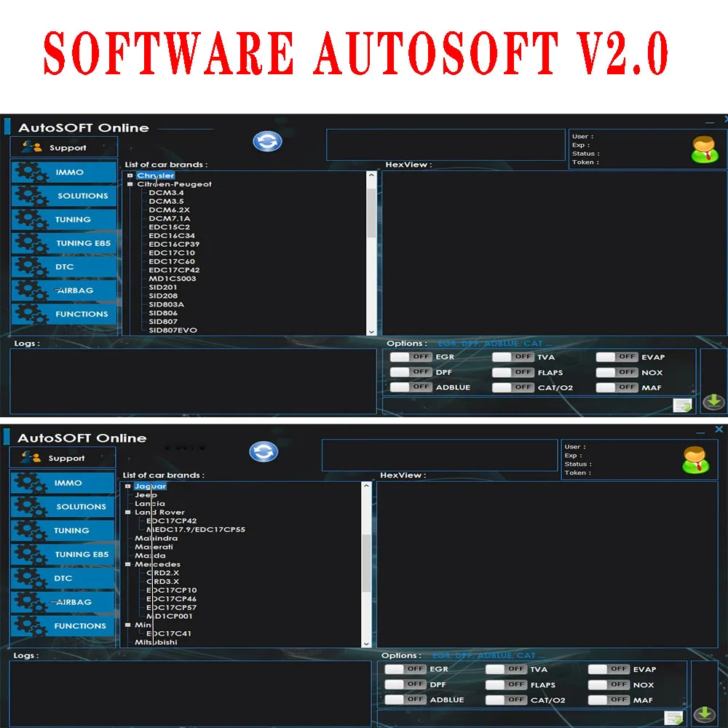This screenshot has width=728, height=728.
Task: Click the scrollbar thumb of the Chrysler brand list
Action: click(x=371, y=213)
